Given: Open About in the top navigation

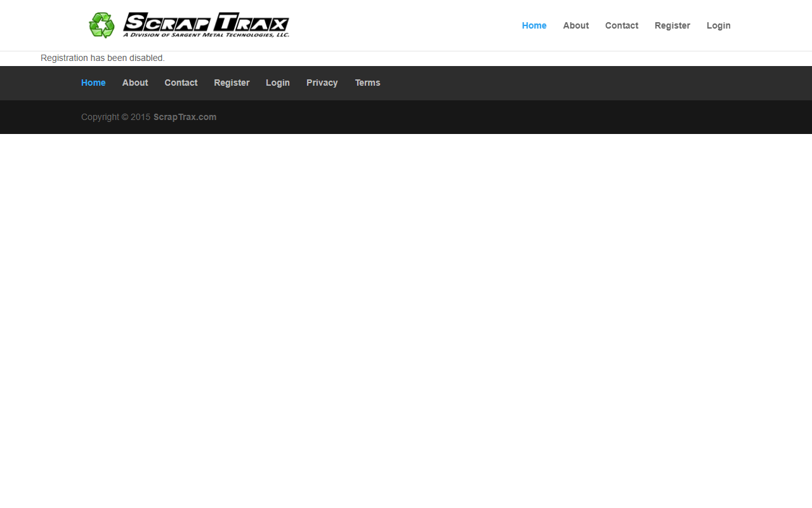Looking at the screenshot, I should click(x=576, y=25).
